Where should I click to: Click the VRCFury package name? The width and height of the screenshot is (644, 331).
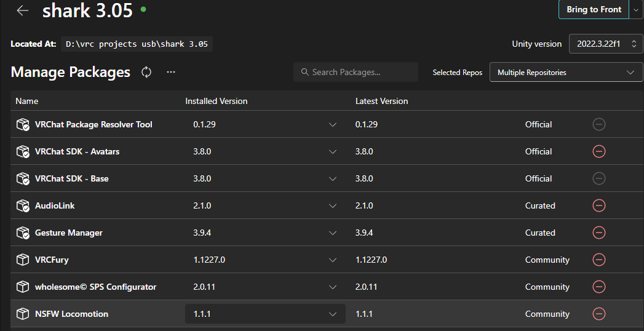coord(52,260)
